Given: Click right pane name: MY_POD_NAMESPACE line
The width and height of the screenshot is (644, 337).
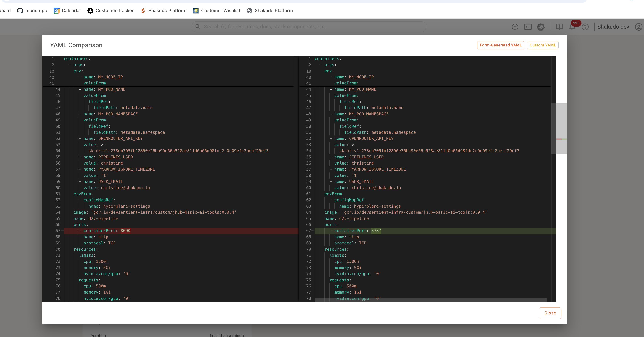Looking at the screenshot, I should pyautogui.click(x=359, y=114).
